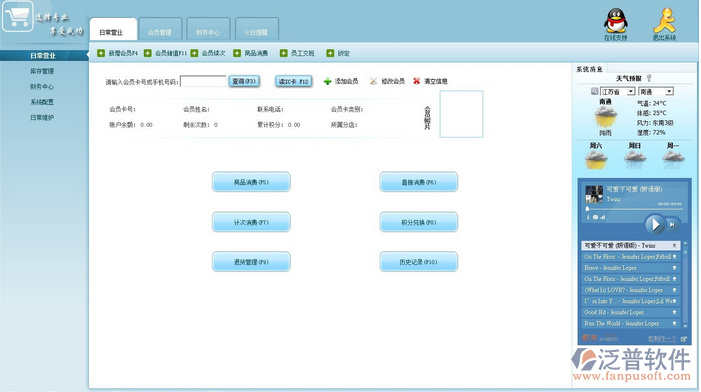Viewport: 701px width, 392px height.
Task: Click the 锁定 lock toolbar icon
Action: [330, 53]
